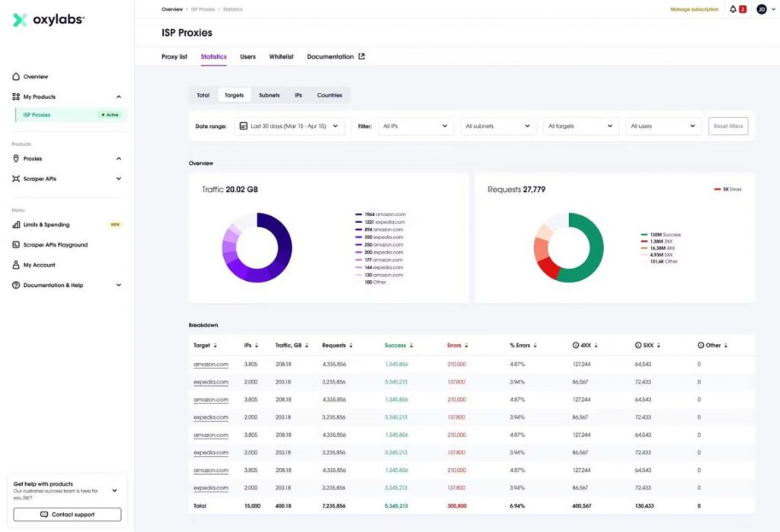Open the first amazon.com target link
Image resolution: width=780 pixels, height=532 pixels.
(x=211, y=365)
